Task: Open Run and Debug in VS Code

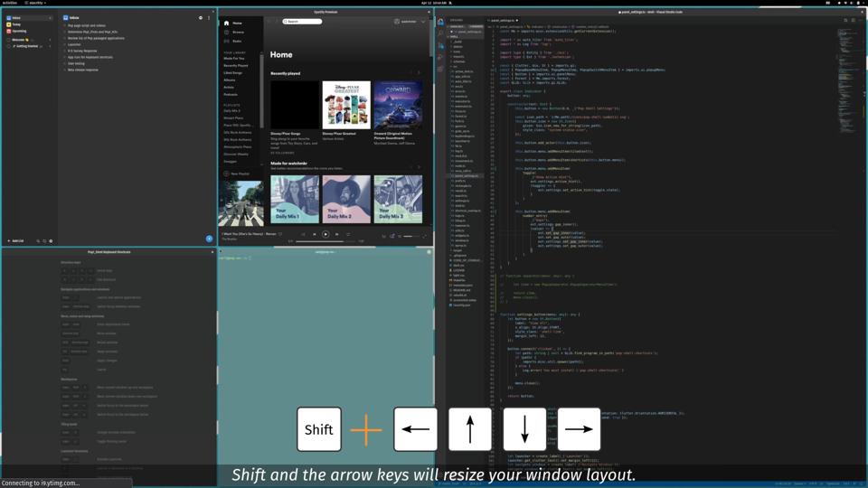Action: [x=440, y=57]
